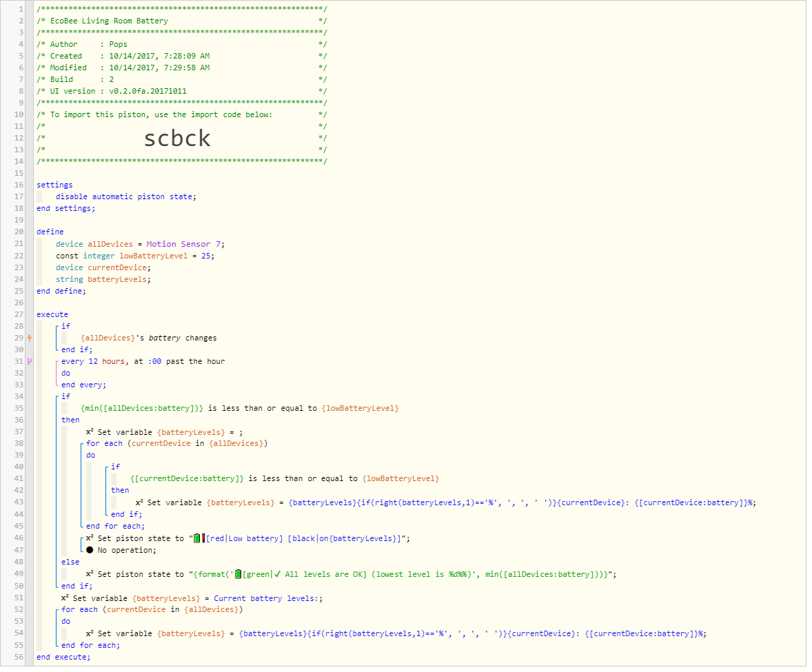Click the min allDevices battery comparison condition

tap(239, 408)
